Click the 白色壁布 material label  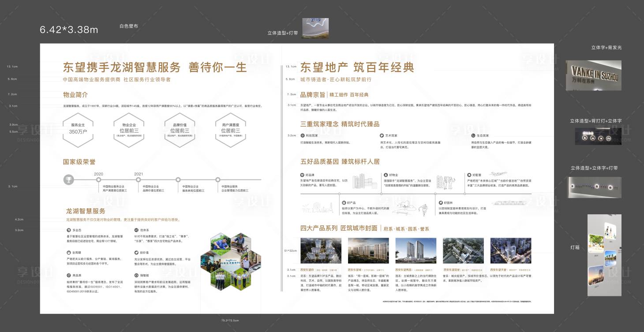point(129,26)
